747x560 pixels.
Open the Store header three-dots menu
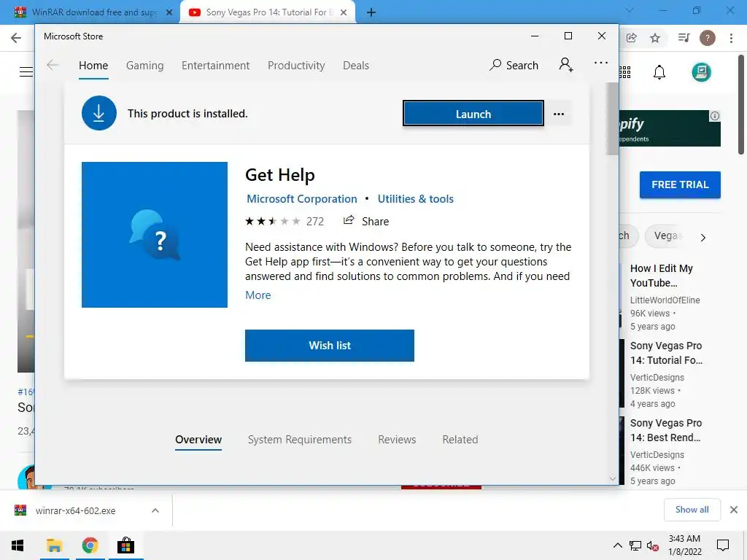pos(601,63)
